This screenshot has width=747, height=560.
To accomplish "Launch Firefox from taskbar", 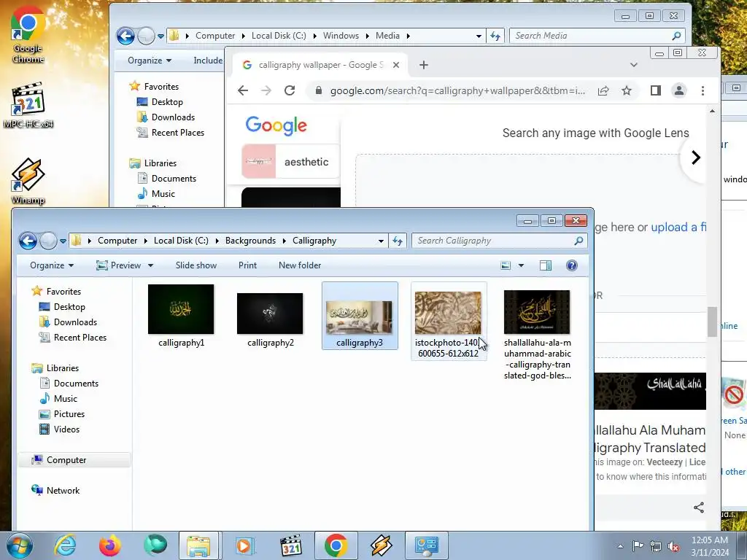I will point(109,545).
